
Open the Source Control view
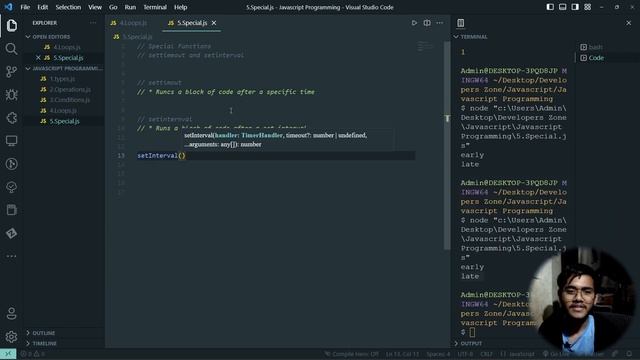(11, 72)
